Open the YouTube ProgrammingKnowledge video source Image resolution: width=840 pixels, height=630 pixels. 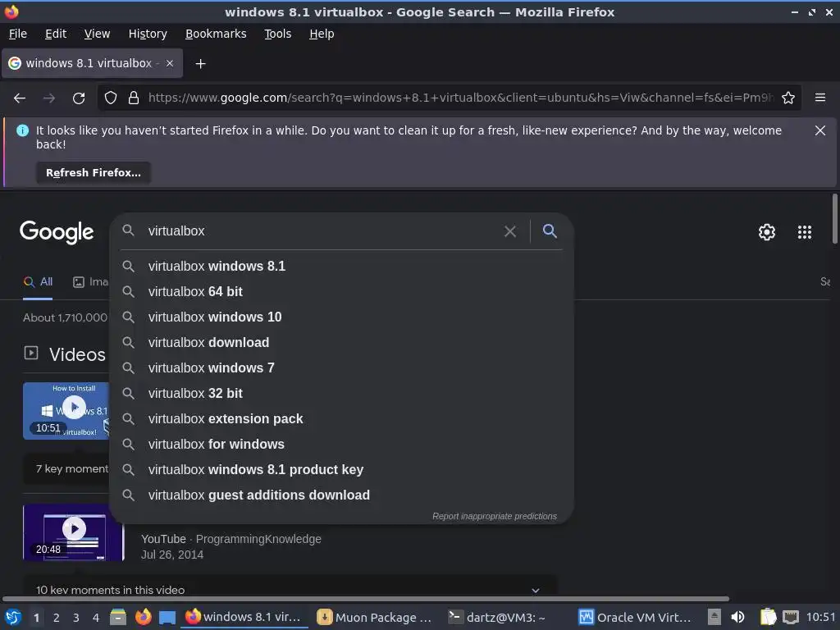[231, 539]
